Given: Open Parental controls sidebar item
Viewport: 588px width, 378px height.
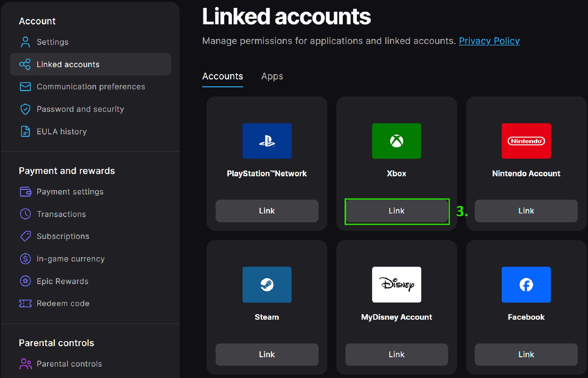Looking at the screenshot, I should 69,364.
